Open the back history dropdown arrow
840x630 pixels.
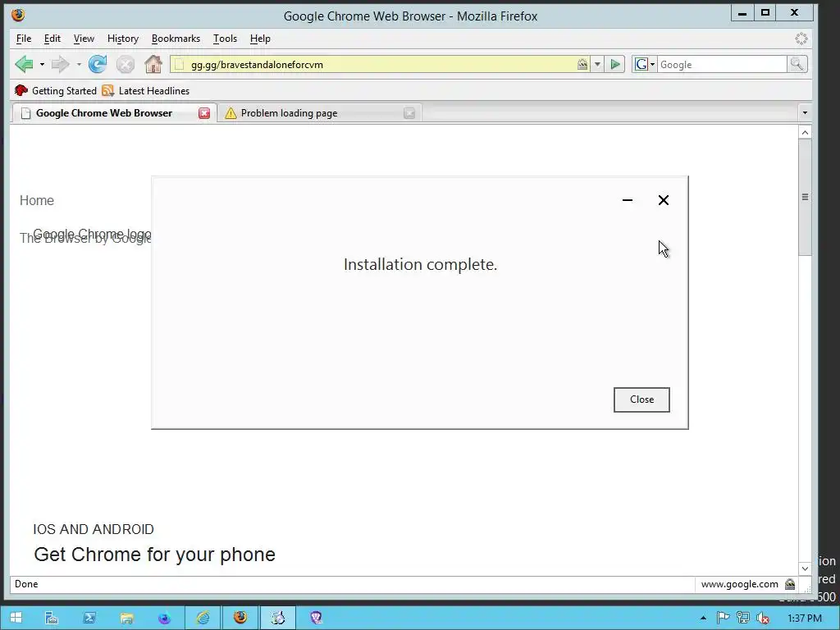click(x=42, y=64)
